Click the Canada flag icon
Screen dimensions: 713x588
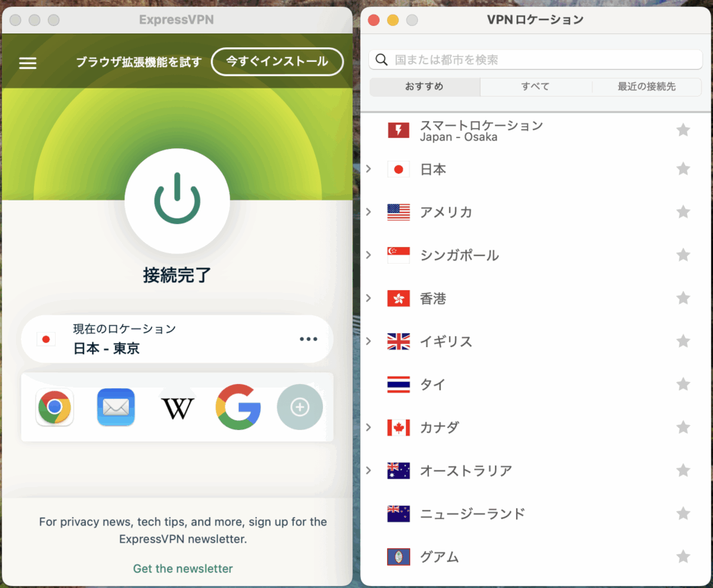point(398,427)
